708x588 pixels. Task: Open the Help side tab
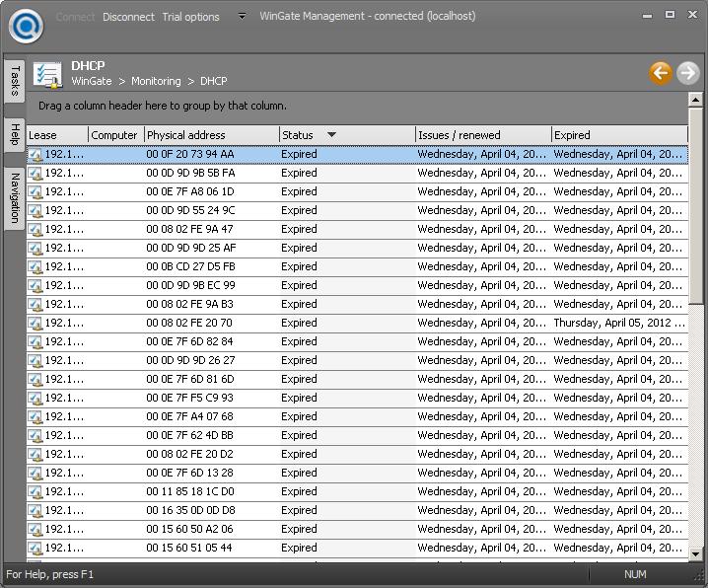coord(15,134)
